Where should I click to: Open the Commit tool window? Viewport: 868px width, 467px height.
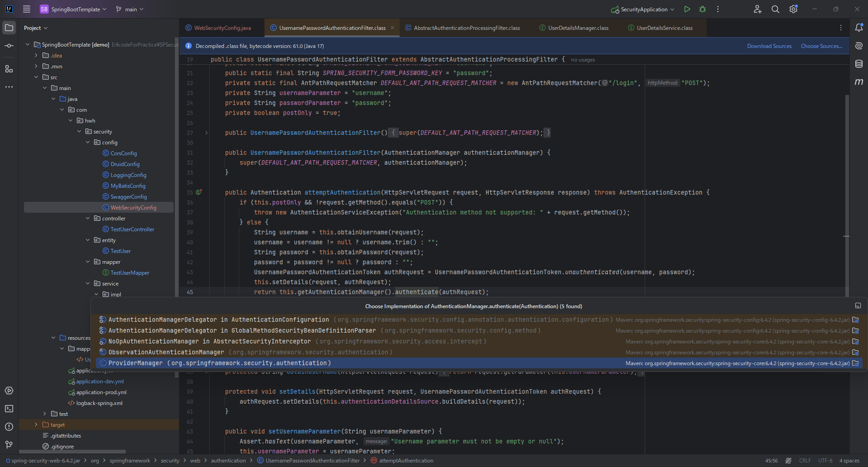pyautogui.click(x=9, y=46)
